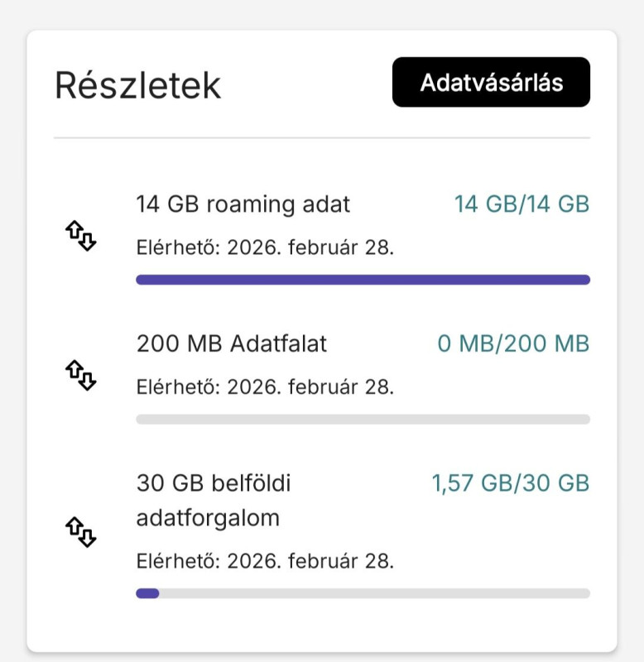Image resolution: width=644 pixels, height=662 pixels.
Task: Click data arrows icon beside Adatfalat
Action: point(81,377)
